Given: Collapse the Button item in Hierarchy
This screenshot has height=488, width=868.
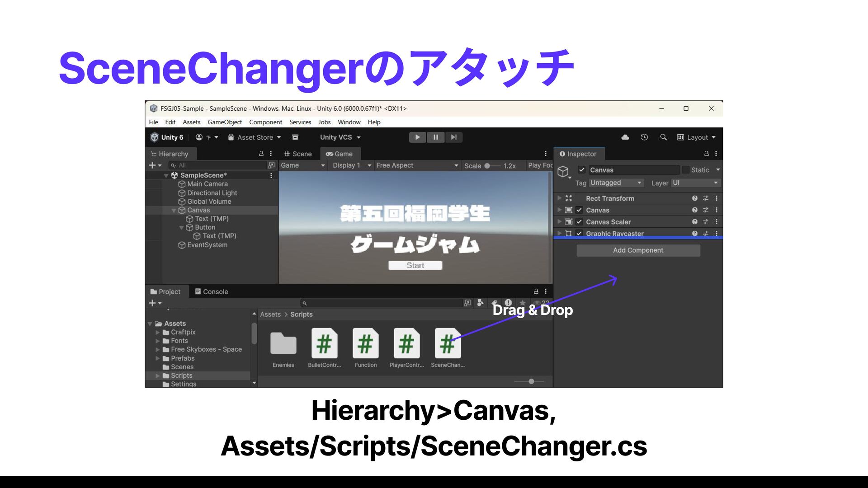Looking at the screenshot, I should [182, 228].
